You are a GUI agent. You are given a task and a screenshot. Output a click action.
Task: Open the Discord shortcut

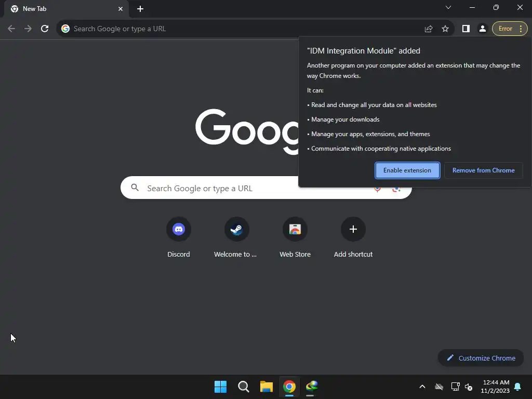coord(179,236)
